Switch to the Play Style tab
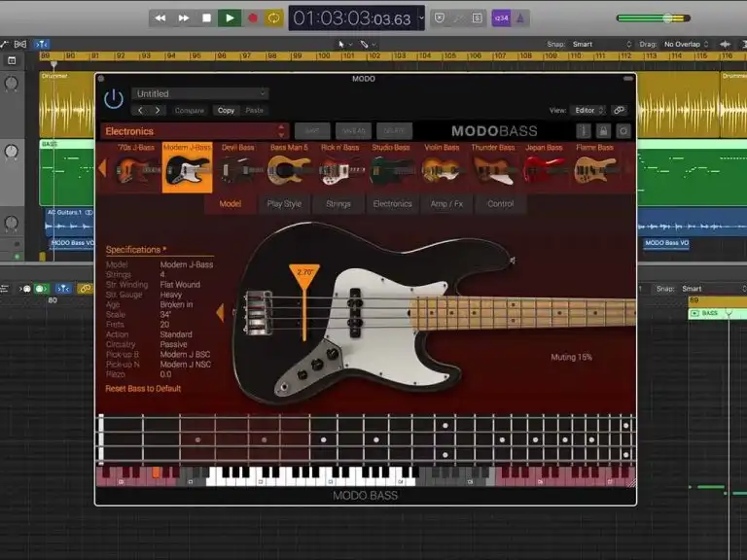The height and width of the screenshot is (560, 747). point(284,204)
